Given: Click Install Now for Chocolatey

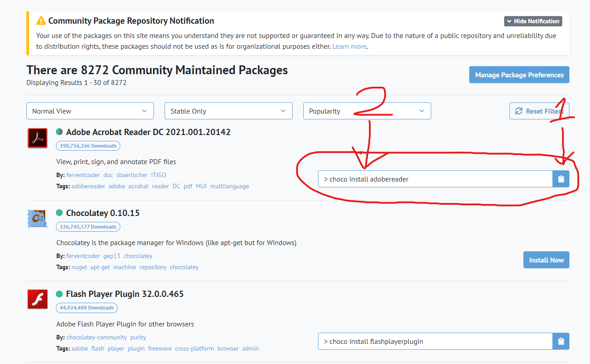Looking at the screenshot, I should coord(546,260).
